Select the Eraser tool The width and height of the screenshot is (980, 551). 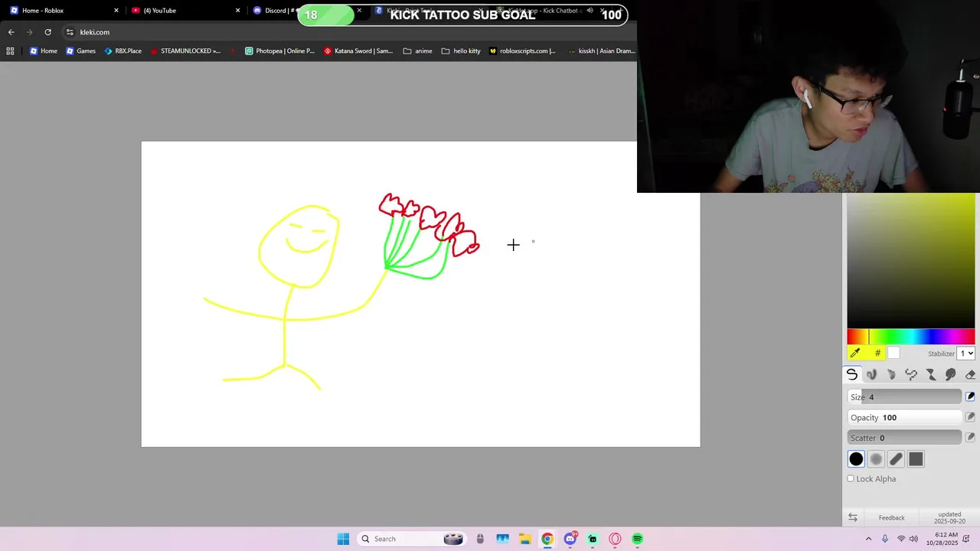point(970,374)
